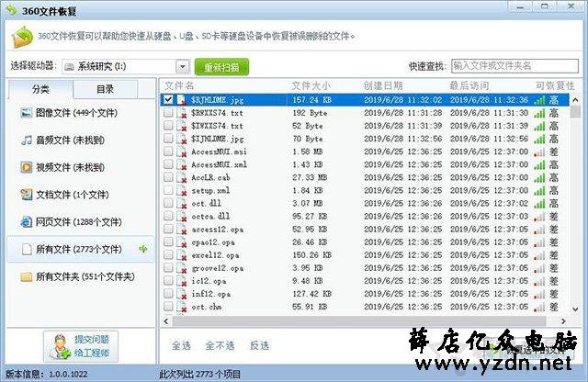Check the ic12.opa checkbox
The height and width of the screenshot is (382, 588).
[x=168, y=280]
